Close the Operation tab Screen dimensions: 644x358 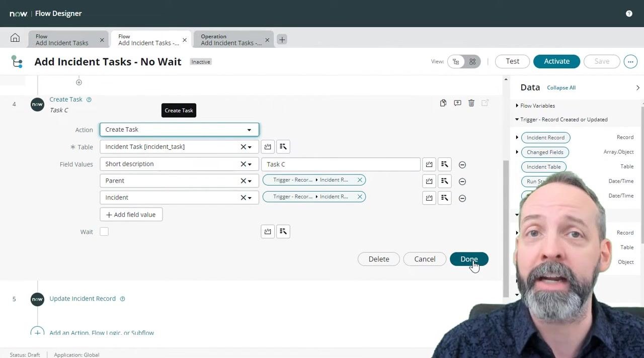[267, 40]
